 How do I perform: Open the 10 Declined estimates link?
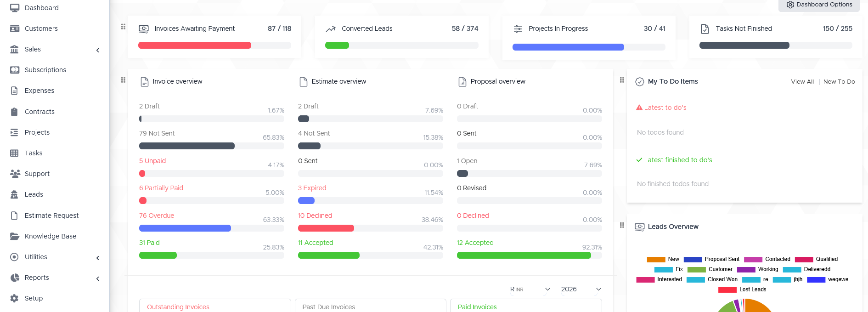[315, 216]
